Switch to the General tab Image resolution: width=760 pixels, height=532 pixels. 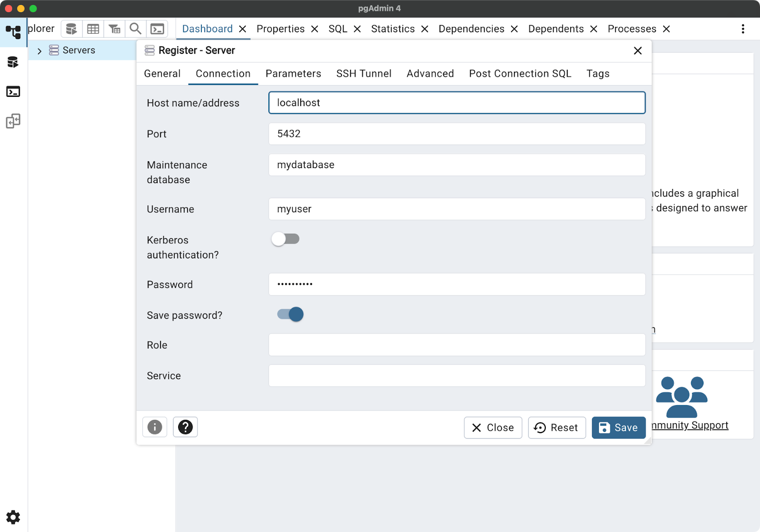click(x=162, y=74)
